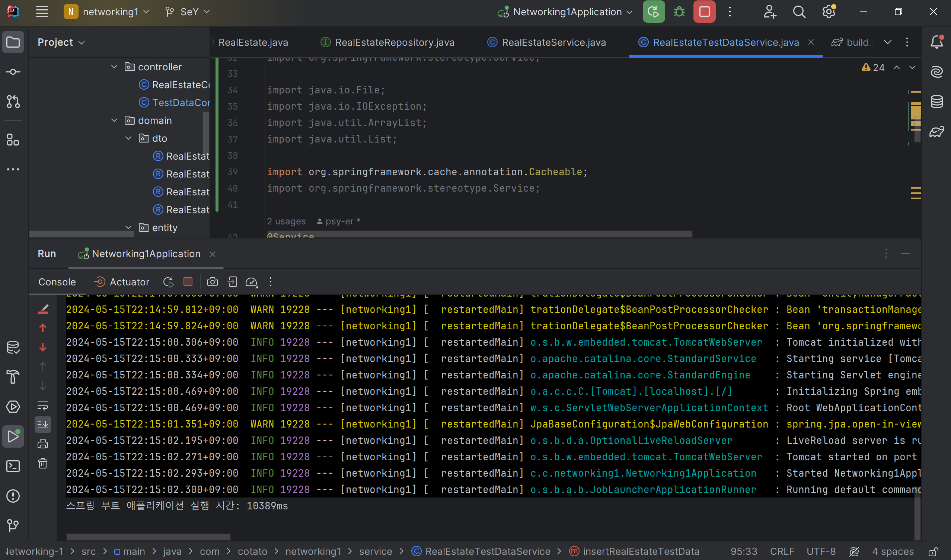Image resolution: width=951 pixels, height=560 pixels.
Task: Open the Notifications bell panel
Action: coord(936,42)
